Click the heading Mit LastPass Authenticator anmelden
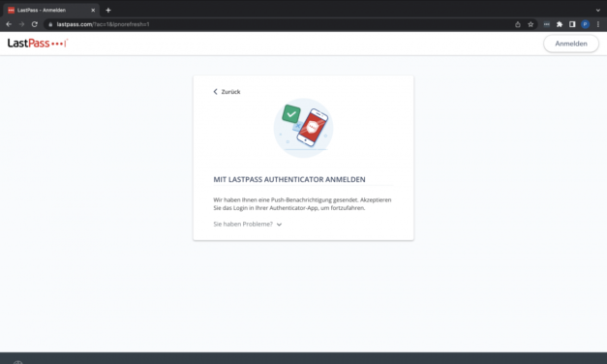 pyautogui.click(x=289, y=179)
